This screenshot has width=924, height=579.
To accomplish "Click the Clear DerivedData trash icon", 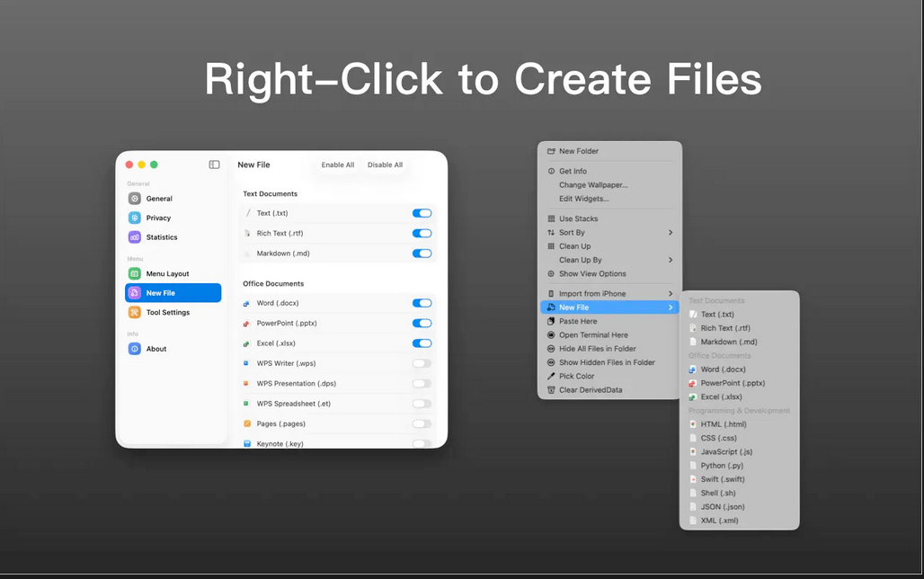I will 551,390.
